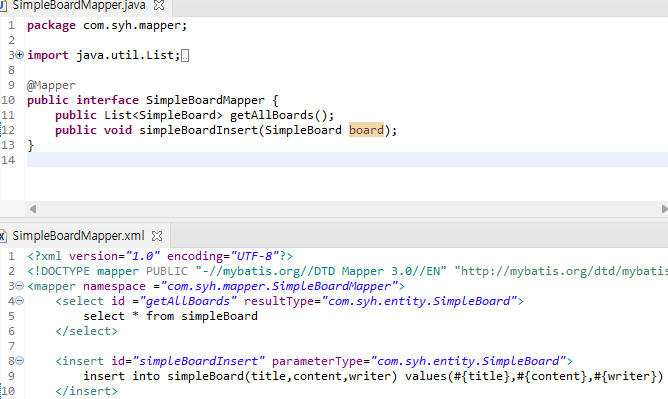Close the SimpleBoardMapper.xml tab
The image size is (668, 399).
click(157, 235)
